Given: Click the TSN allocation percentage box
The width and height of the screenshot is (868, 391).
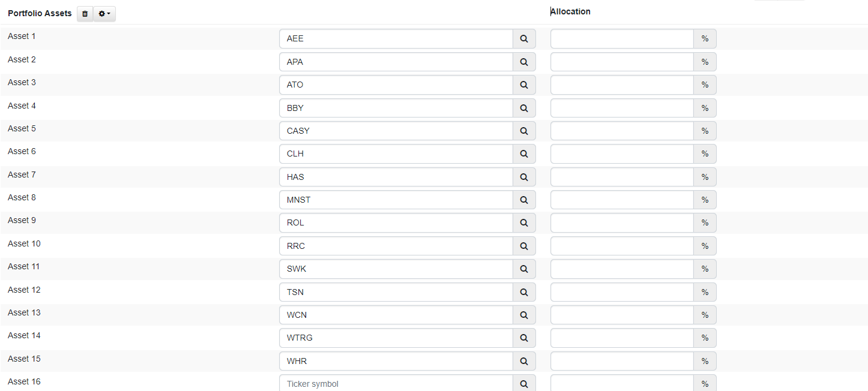Looking at the screenshot, I should tap(622, 292).
